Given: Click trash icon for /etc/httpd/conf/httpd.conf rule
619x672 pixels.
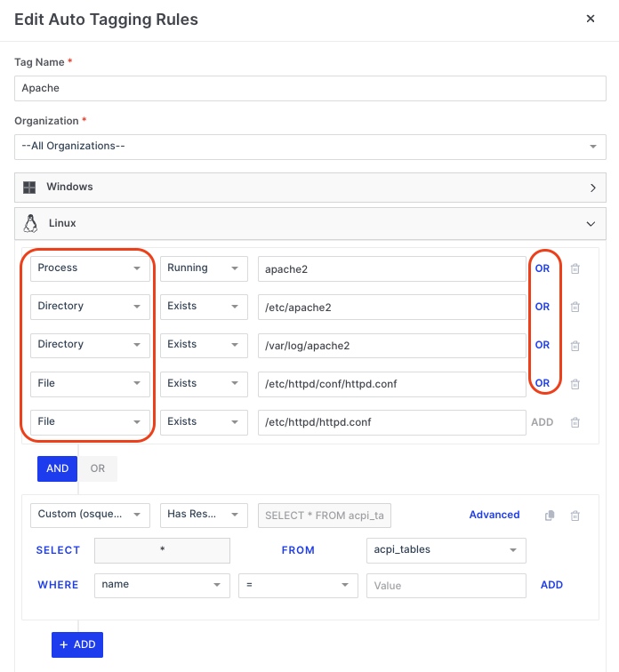Looking at the screenshot, I should click(575, 384).
